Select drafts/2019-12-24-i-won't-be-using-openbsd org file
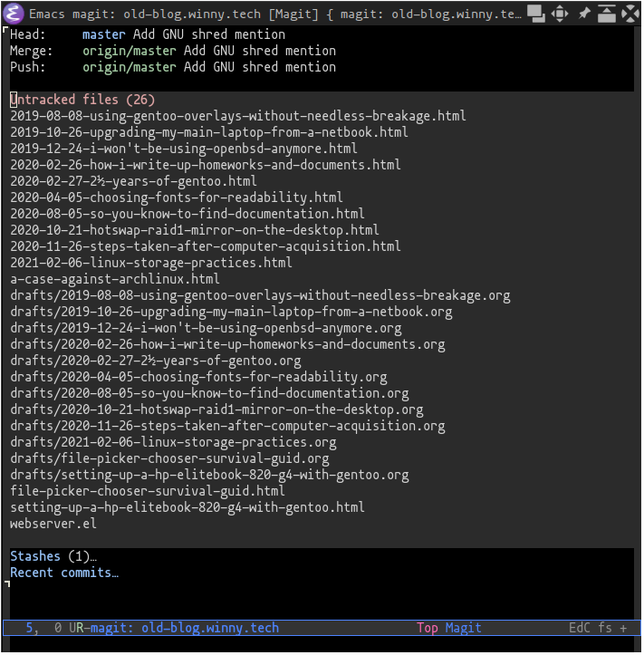The image size is (644, 655). [x=206, y=328]
